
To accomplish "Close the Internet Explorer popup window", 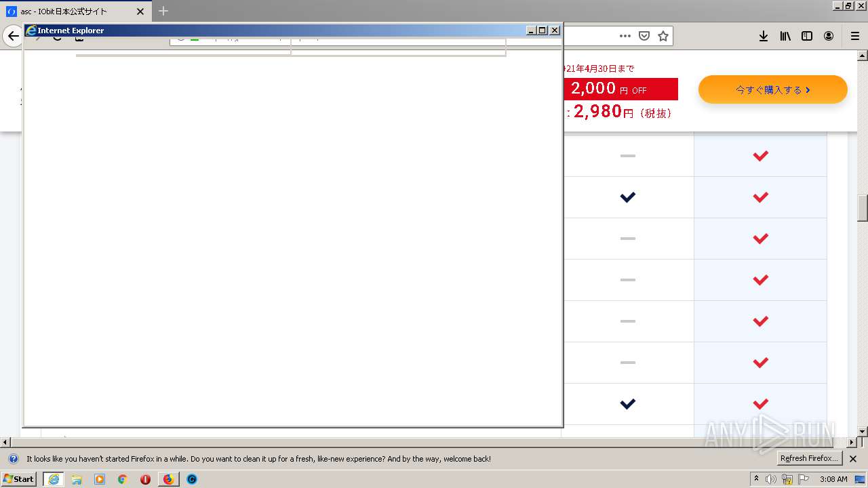I will click(555, 30).
